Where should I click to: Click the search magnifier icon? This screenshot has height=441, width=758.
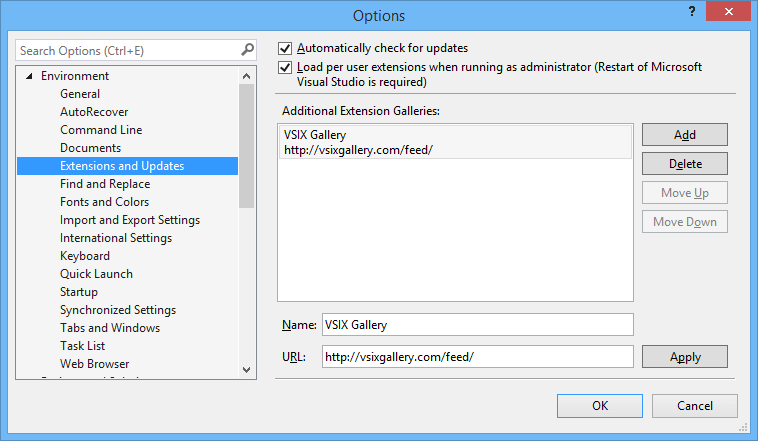click(248, 50)
